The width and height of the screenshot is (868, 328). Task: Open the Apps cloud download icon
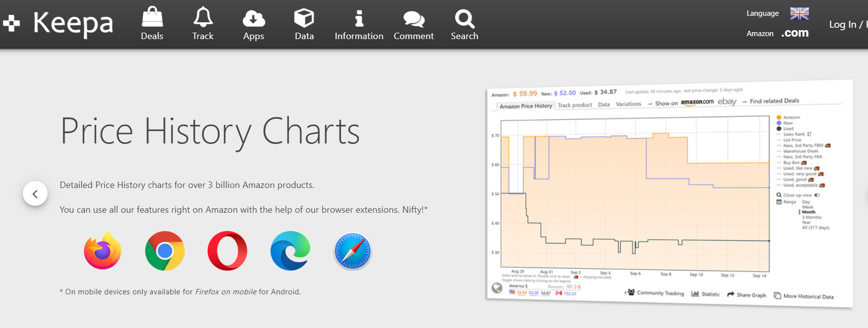pos(254,18)
